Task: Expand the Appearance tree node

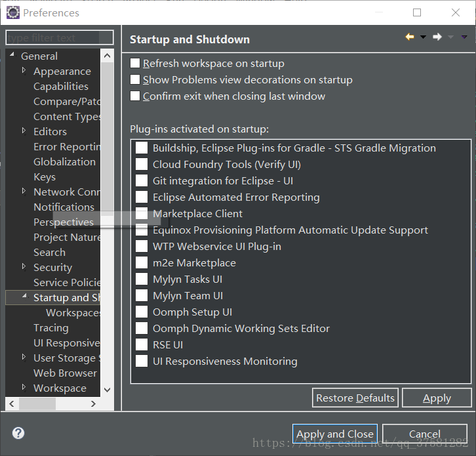Action: pos(24,70)
